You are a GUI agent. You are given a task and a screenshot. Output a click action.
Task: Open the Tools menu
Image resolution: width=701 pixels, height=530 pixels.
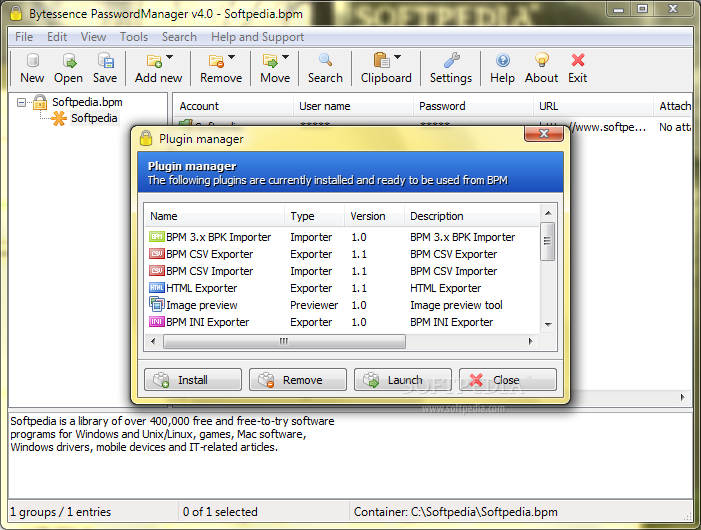click(x=134, y=37)
